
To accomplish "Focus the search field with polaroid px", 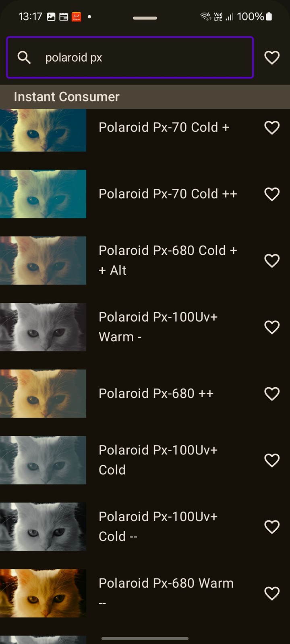I will click(x=130, y=58).
